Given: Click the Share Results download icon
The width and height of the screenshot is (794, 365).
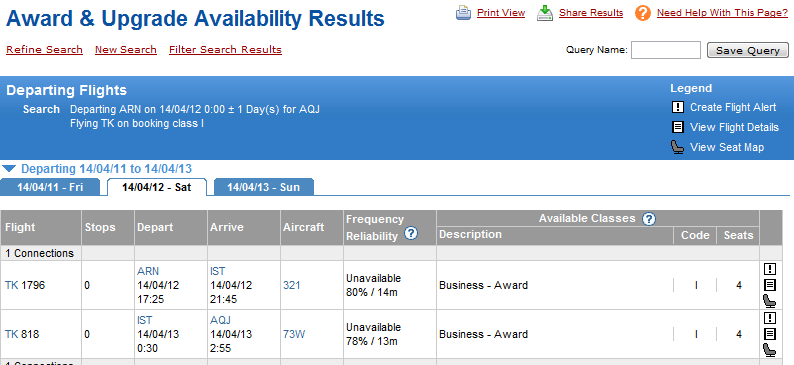Looking at the screenshot, I should tap(545, 13).
